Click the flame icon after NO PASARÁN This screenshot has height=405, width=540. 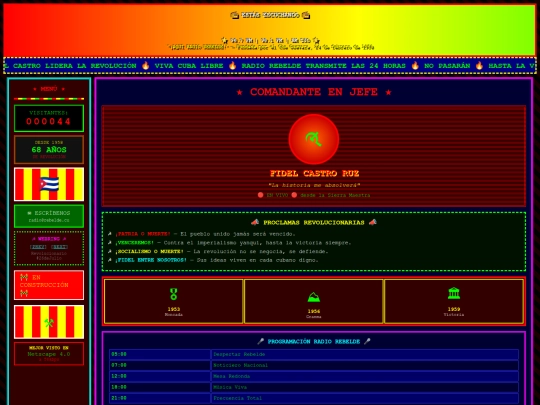click(x=479, y=65)
